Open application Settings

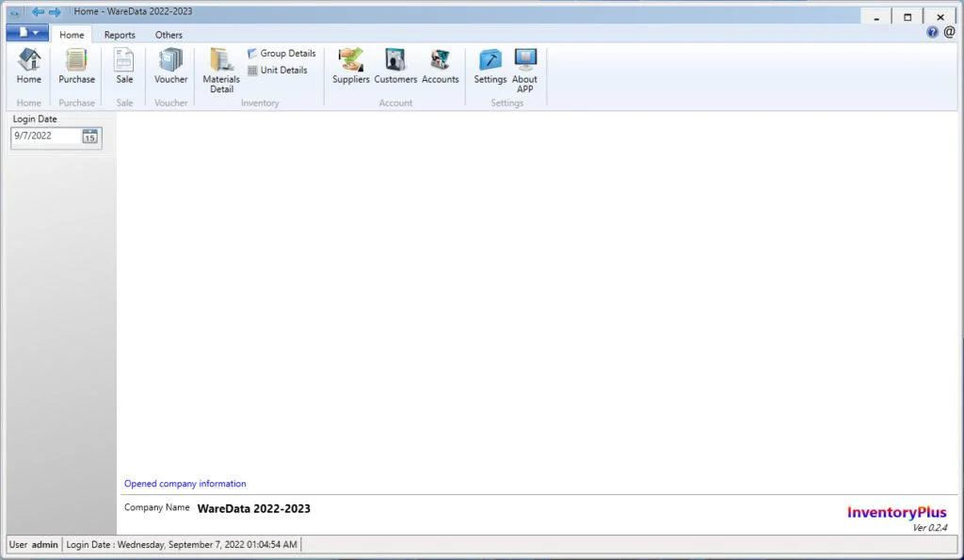490,66
